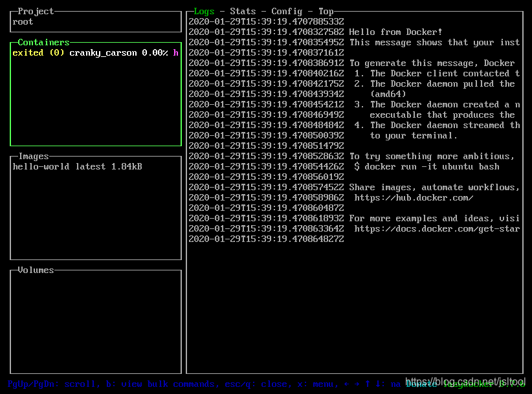The width and height of the screenshot is (532, 394).
Task: Focus the Containers panel title
Action: tap(43, 43)
